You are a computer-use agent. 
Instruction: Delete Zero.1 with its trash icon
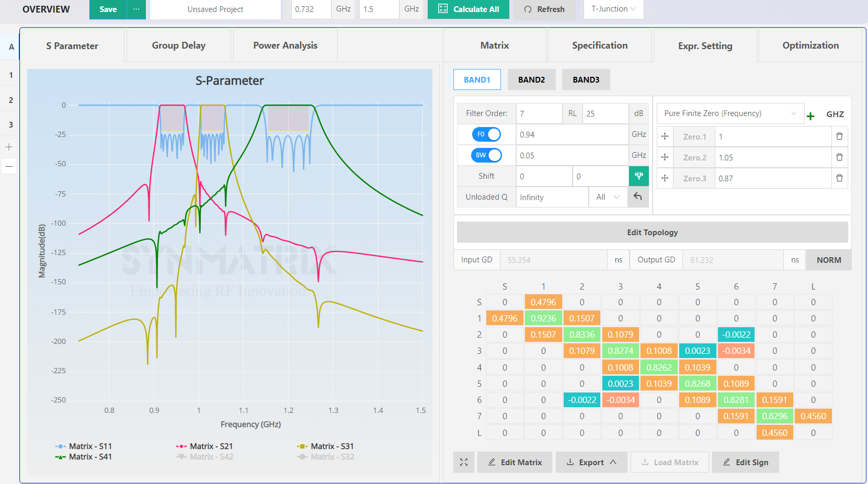click(839, 136)
